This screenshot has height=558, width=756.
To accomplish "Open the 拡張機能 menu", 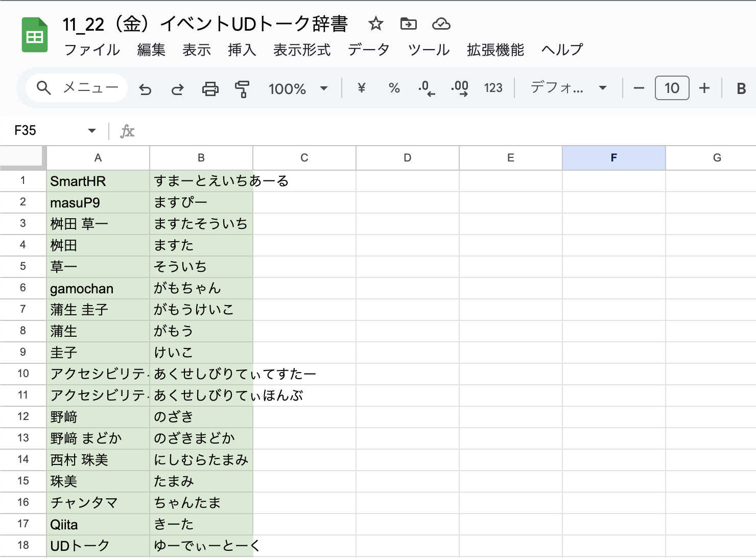I will [x=493, y=50].
